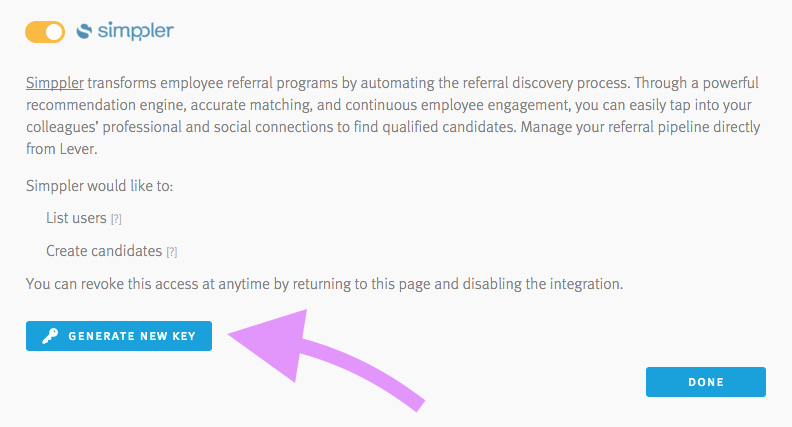Viewport: 792px width, 427px height.
Task: Click the orange track of the toggle
Action: (35, 32)
